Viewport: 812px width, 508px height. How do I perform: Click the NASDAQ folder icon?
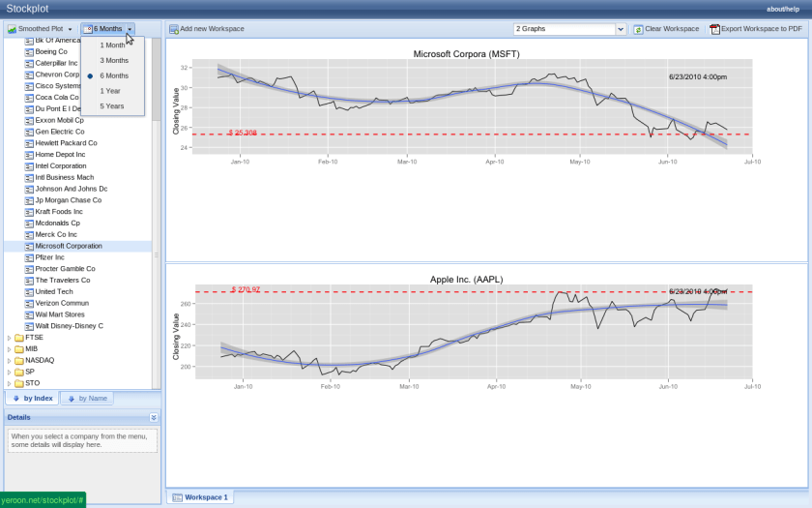(19, 360)
